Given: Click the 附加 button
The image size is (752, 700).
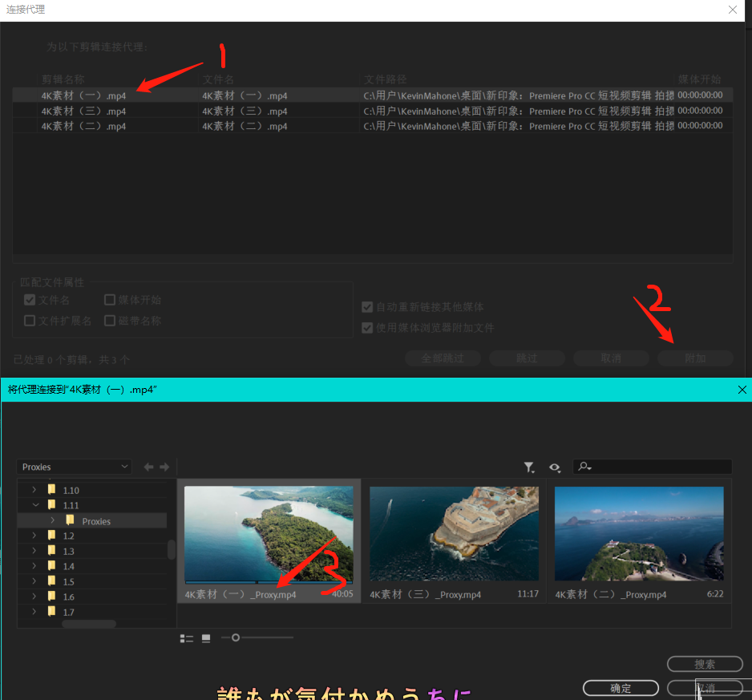Looking at the screenshot, I should coord(695,358).
